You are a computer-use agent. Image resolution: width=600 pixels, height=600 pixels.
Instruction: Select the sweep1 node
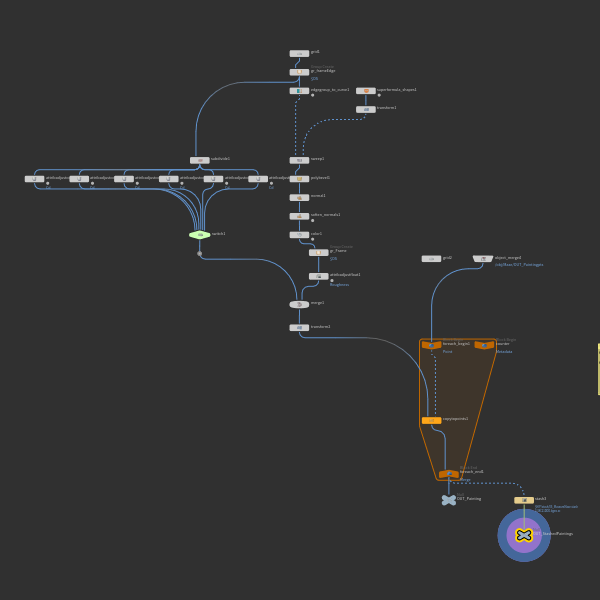coord(299,160)
